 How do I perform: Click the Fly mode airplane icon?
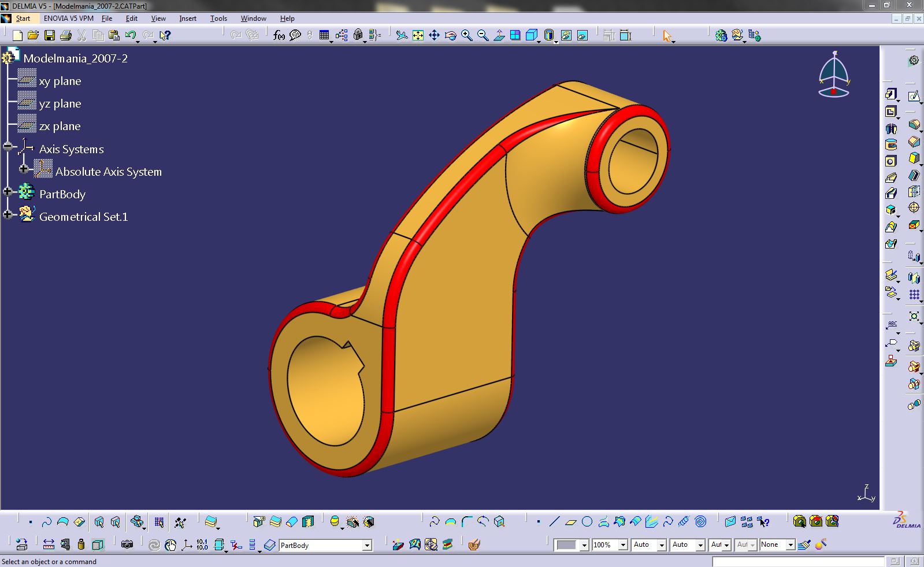point(402,36)
